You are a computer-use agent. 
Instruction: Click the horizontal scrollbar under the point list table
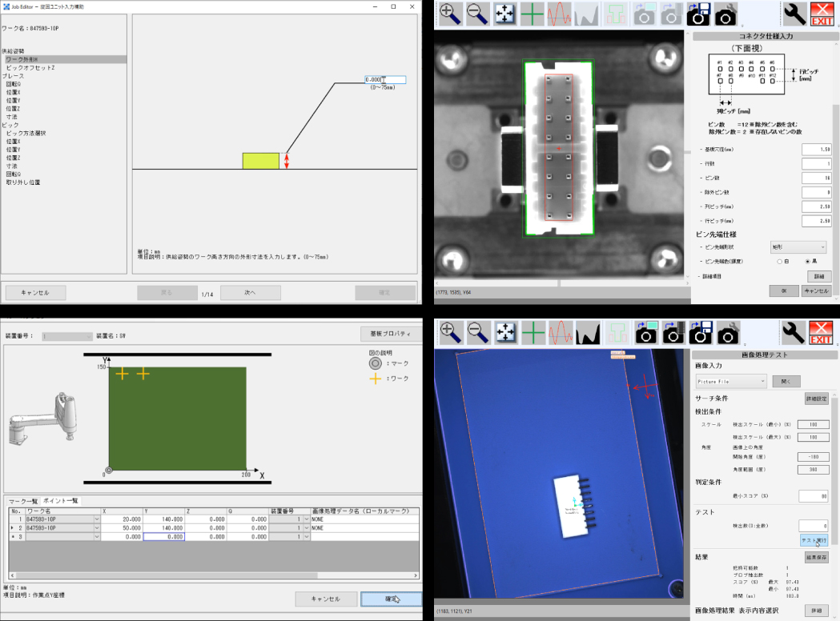pos(213,575)
